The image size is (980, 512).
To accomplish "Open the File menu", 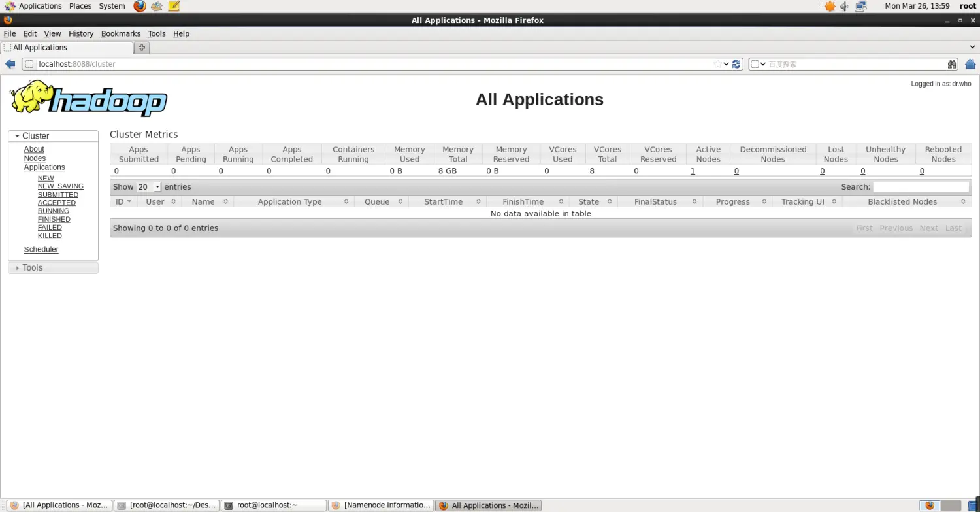I will 10,33.
